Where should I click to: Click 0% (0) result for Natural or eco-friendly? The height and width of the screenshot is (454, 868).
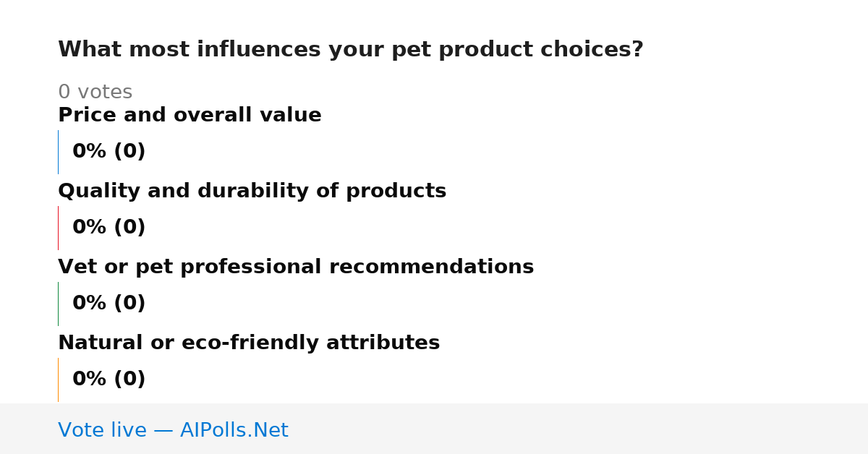109,380
